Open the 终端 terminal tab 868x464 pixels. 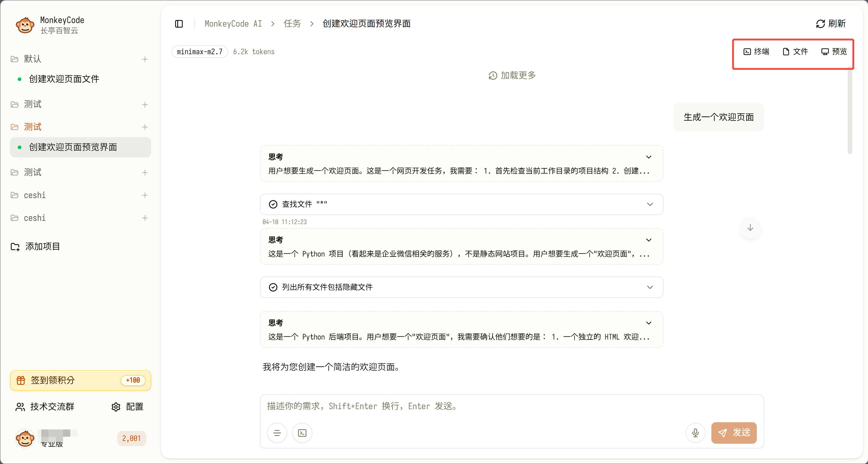[x=757, y=51]
